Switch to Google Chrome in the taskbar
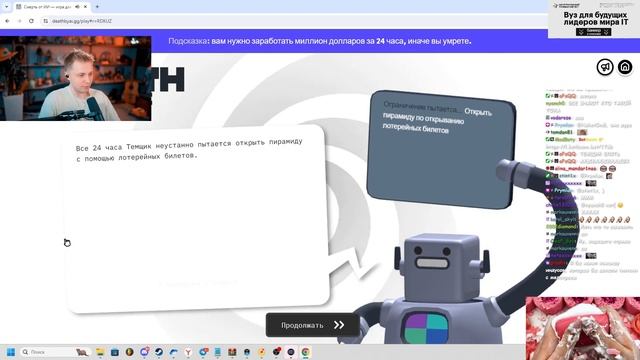Viewport: 640px width, 360px height. pyautogui.click(x=306, y=352)
